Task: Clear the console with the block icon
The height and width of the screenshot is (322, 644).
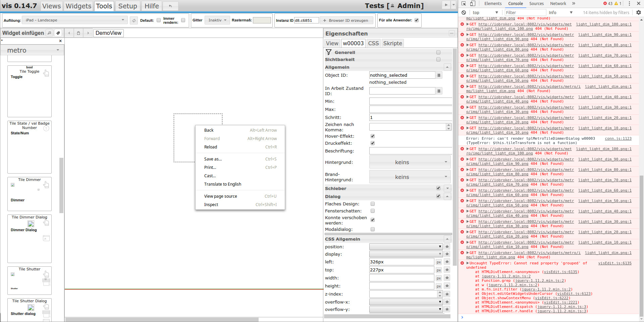Action: (x=464, y=12)
